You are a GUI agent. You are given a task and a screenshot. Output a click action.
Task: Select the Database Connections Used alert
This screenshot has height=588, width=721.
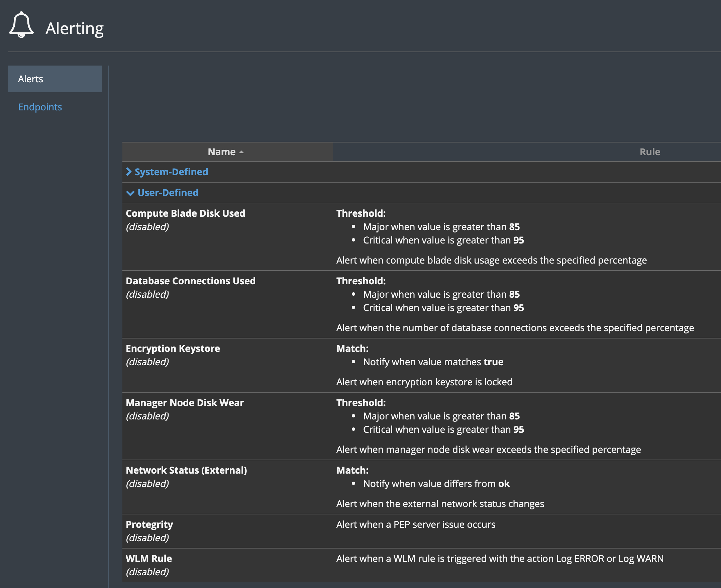click(190, 281)
